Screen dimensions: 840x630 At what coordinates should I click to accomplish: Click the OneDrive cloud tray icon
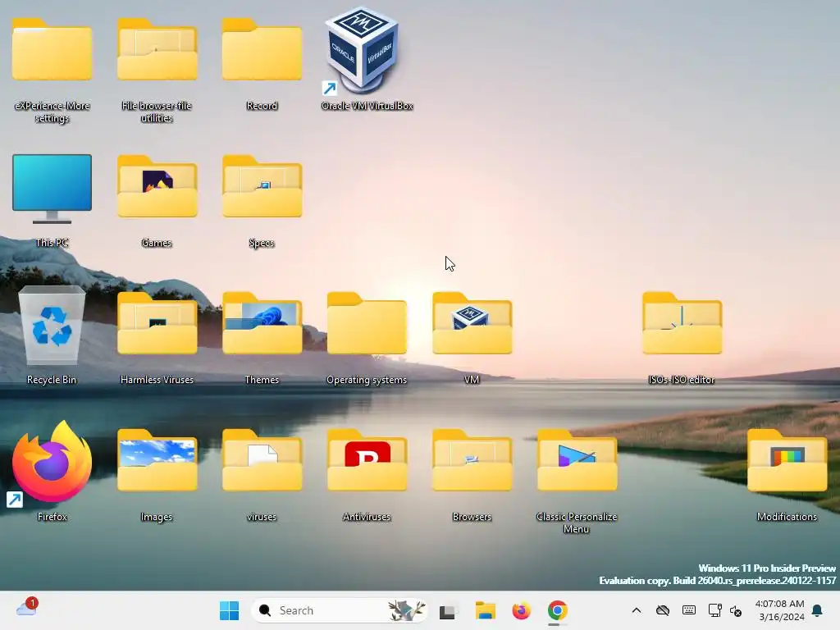(663, 610)
